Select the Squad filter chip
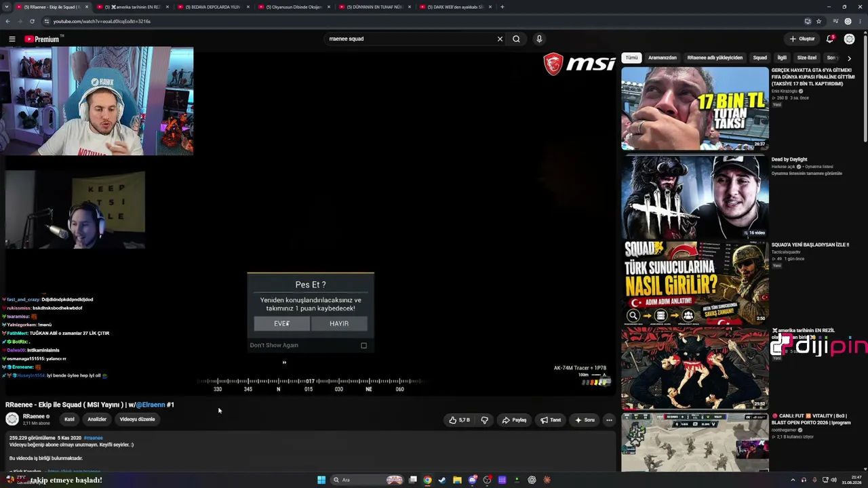This screenshot has height=488, width=868. (x=760, y=58)
